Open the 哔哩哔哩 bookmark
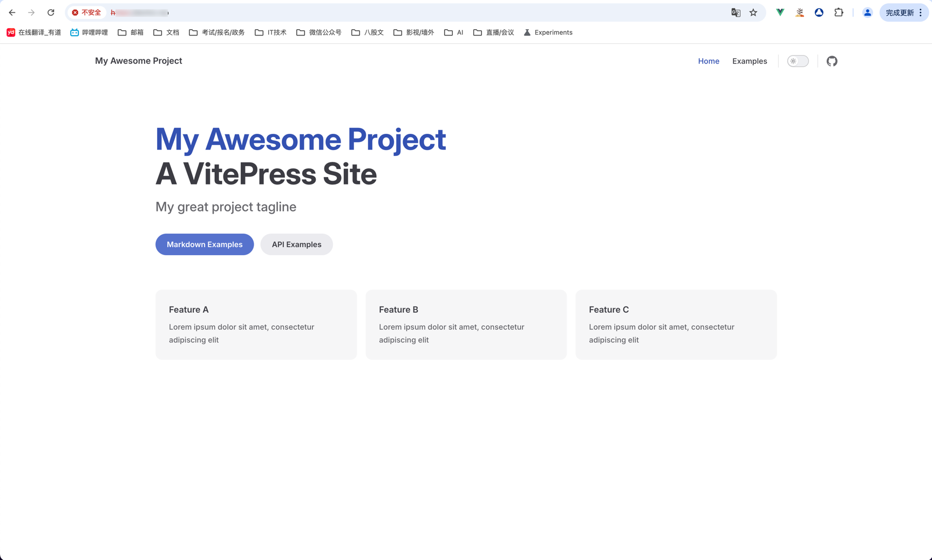The height and width of the screenshot is (560, 932). tap(89, 32)
